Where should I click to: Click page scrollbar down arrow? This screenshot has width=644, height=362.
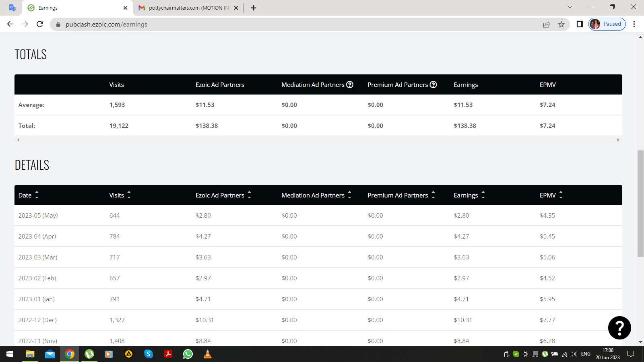[640, 342]
